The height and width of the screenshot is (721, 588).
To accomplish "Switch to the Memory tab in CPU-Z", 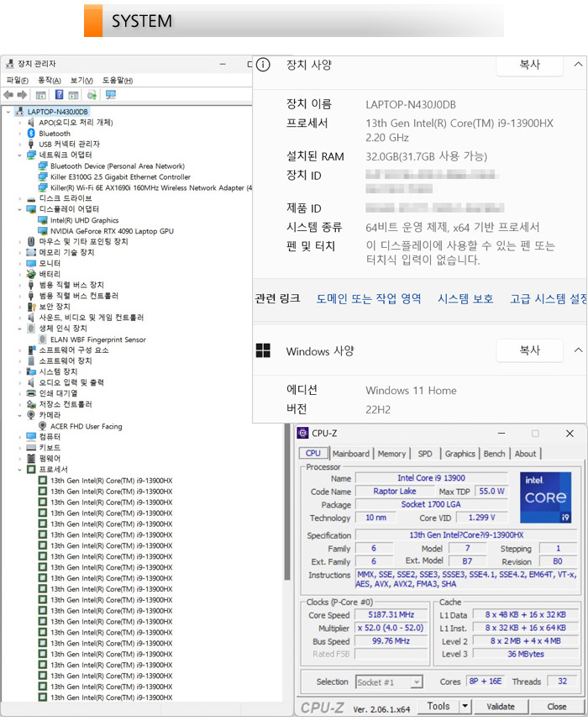I will coord(391,454).
